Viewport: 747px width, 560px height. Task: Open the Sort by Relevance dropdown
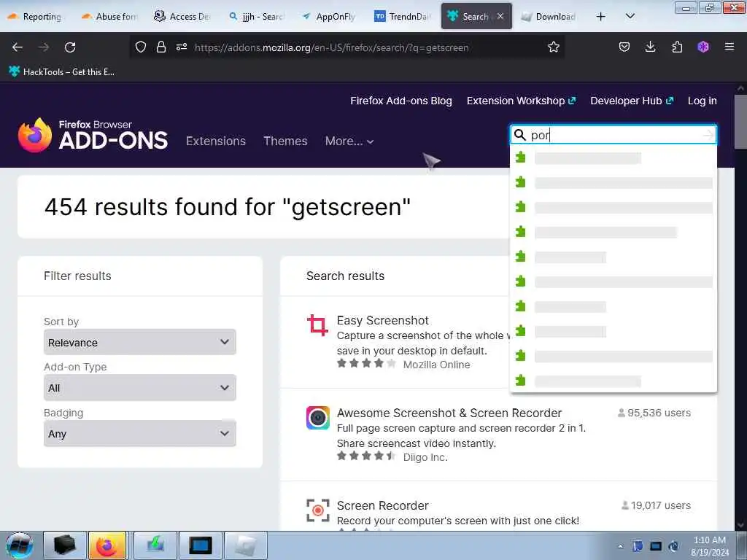[139, 342]
